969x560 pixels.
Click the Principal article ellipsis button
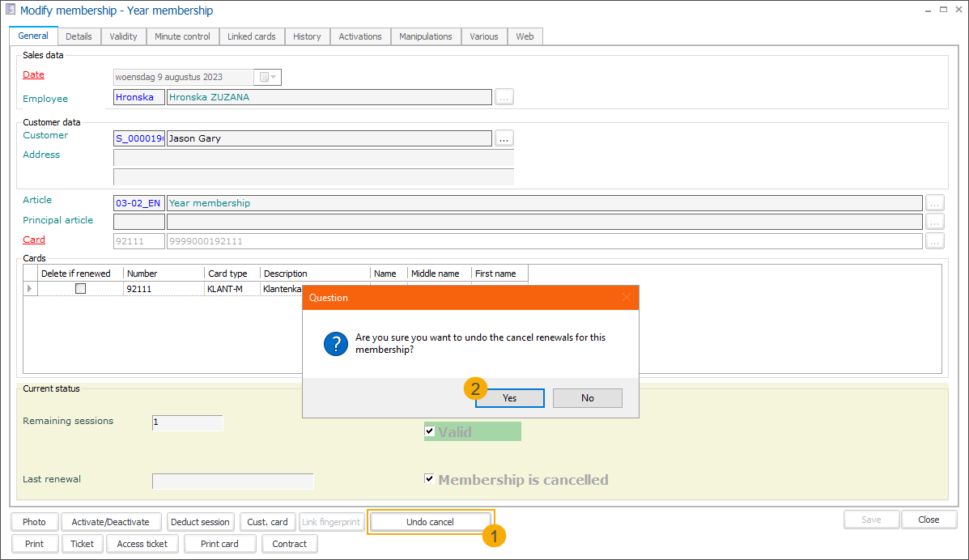tap(935, 222)
